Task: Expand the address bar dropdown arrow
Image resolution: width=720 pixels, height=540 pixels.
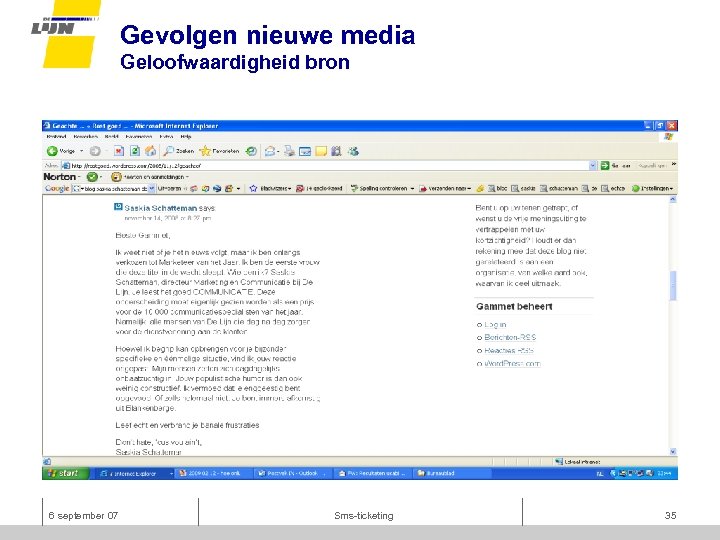Action: coord(593,165)
